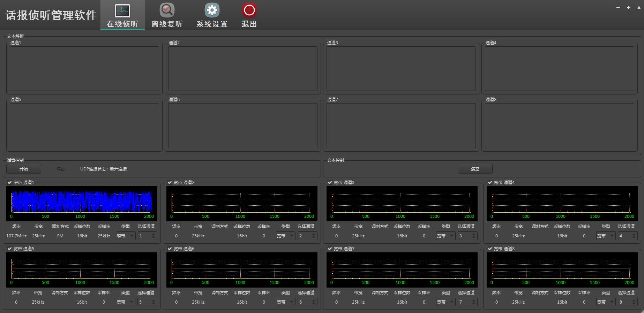This screenshot has height=313, width=644.
Task: Click the 停止 button in 话音控制
Action: pyautogui.click(x=61, y=169)
